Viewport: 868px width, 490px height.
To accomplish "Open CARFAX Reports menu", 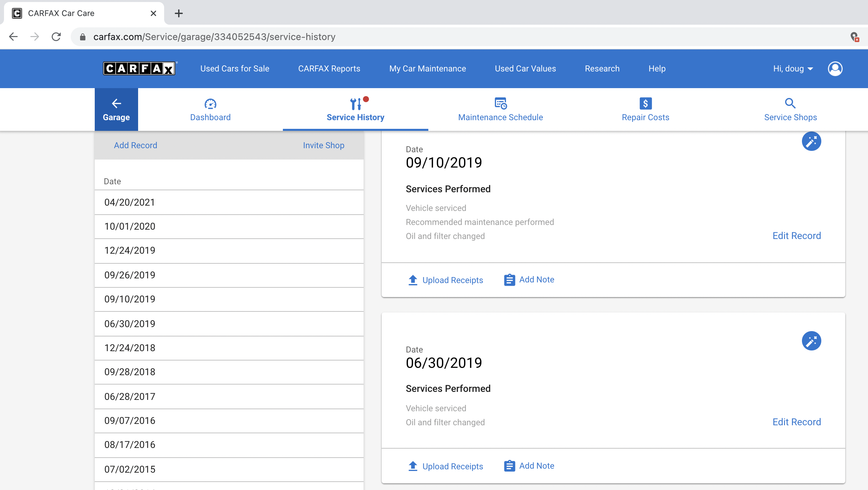I will click(x=329, y=69).
